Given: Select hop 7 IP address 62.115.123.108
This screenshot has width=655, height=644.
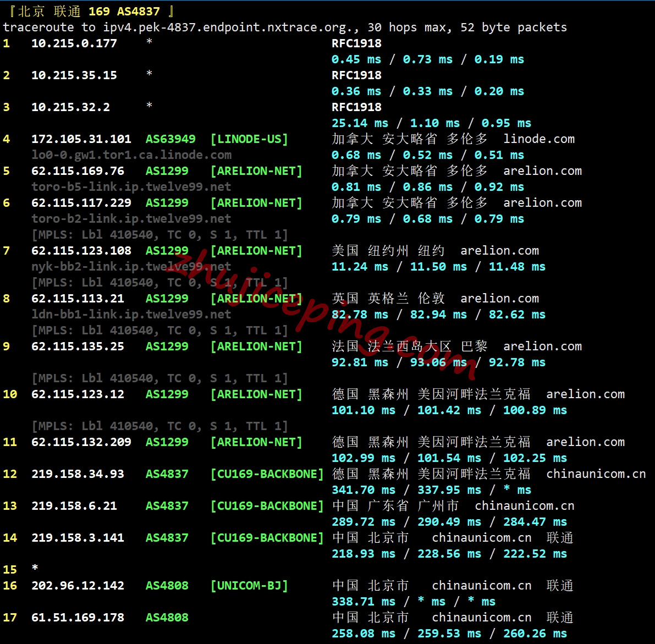Looking at the screenshot, I should click(81, 251).
